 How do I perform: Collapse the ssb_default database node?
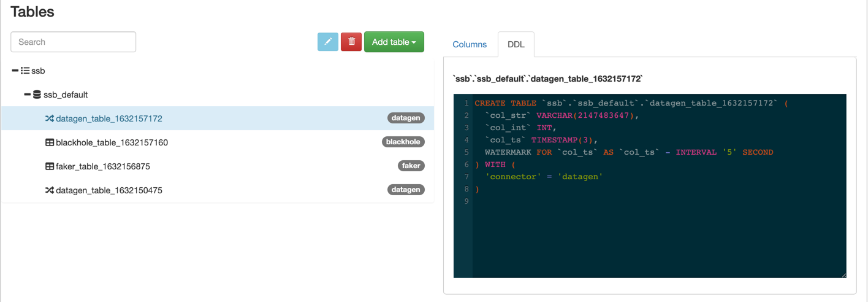28,95
